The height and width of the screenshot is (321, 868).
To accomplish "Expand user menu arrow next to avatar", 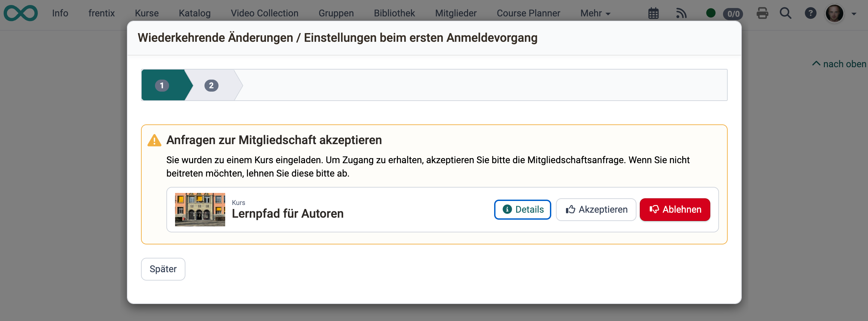I will 854,14.
